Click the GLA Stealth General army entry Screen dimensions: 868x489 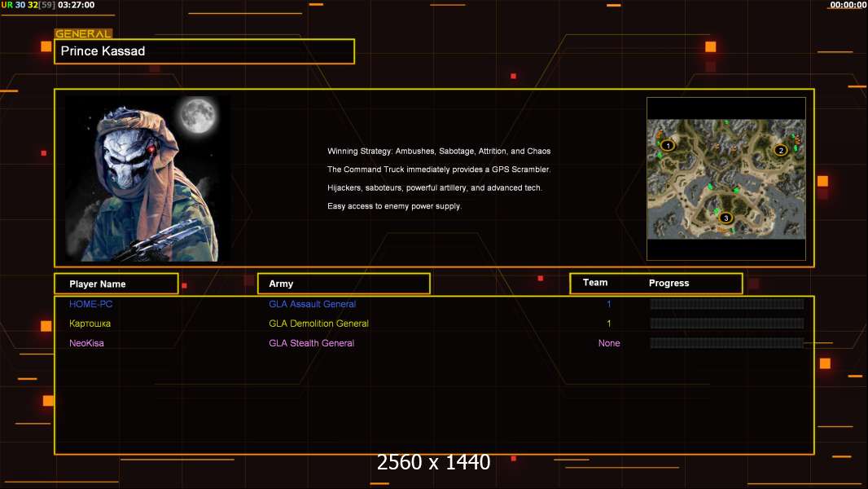pos(311,343)
